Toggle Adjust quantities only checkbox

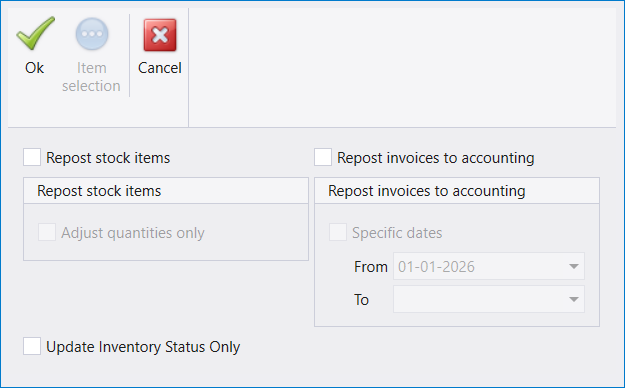47,232
